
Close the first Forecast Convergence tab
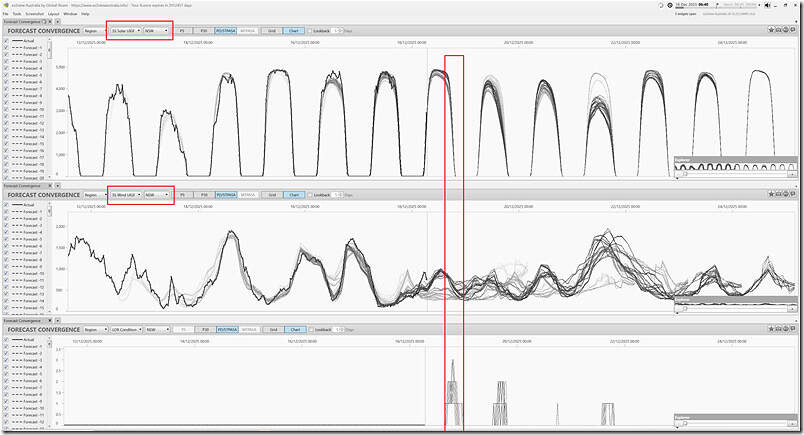click(x=41, y=21)
